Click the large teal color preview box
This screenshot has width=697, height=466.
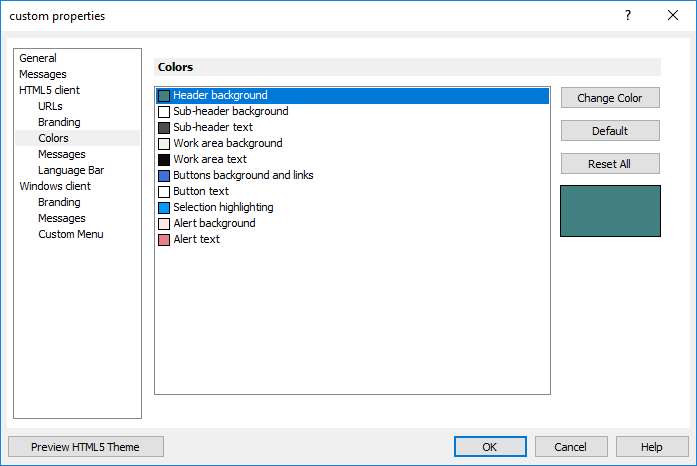610,211
